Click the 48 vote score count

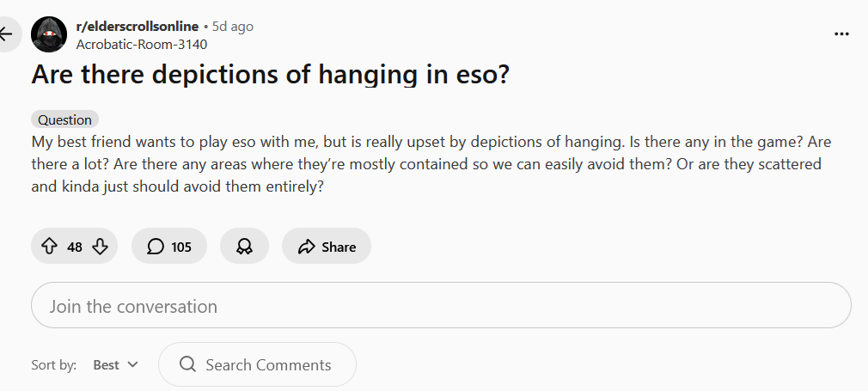click(x=75, y=247)
